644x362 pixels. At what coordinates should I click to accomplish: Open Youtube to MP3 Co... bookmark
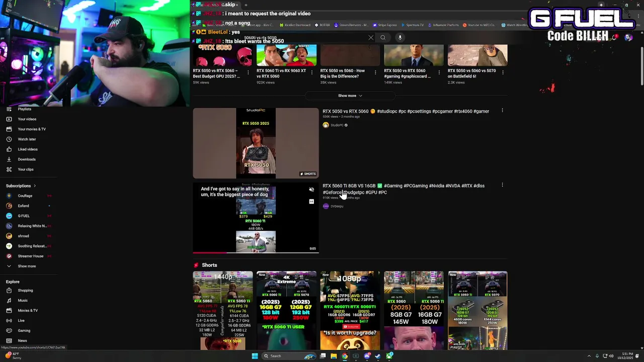coord(478,25)
